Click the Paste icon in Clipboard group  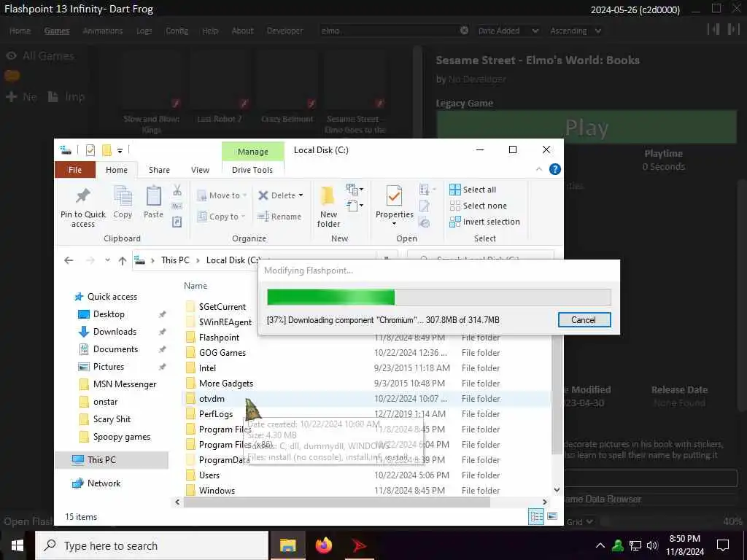point(153,195)
